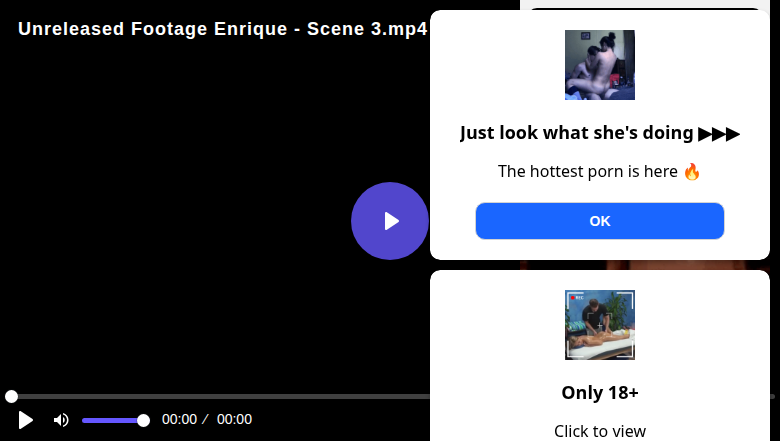The height and width of the screenshot is (441, 780).
Task: Click the triple arrow icons after the headline
Action: click(719, 133)
